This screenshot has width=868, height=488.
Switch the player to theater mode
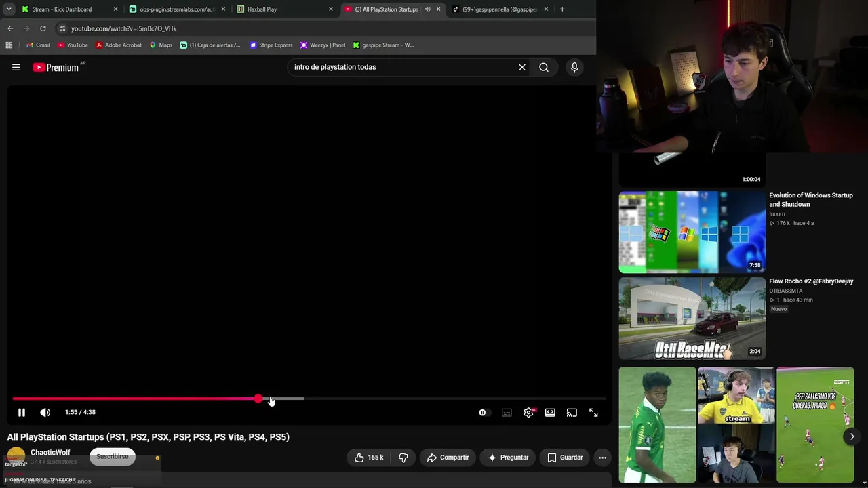[x=550, y=412]
